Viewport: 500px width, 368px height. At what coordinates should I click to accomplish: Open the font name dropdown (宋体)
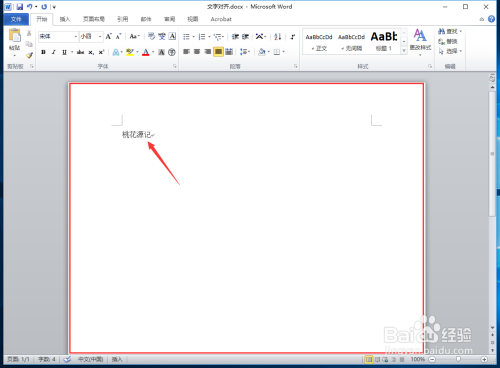coord(76,36)
